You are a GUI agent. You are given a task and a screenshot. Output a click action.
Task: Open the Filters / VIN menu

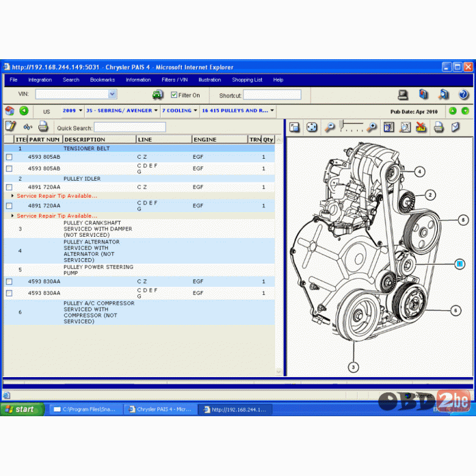coord(175,80)
